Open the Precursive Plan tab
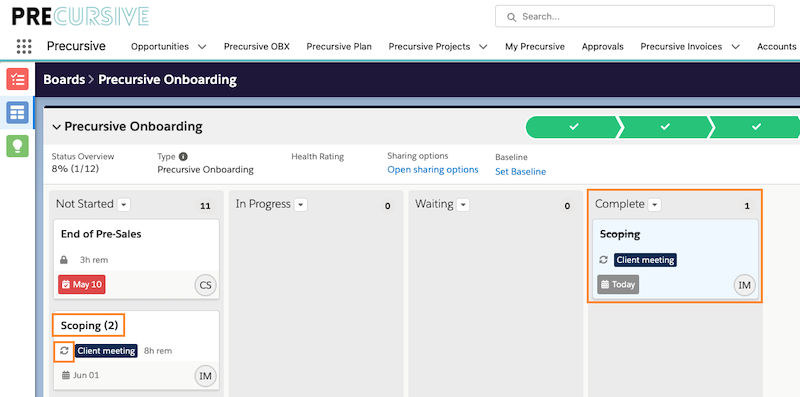The width and height of the screenshot is (800, 397). point(339,46)
